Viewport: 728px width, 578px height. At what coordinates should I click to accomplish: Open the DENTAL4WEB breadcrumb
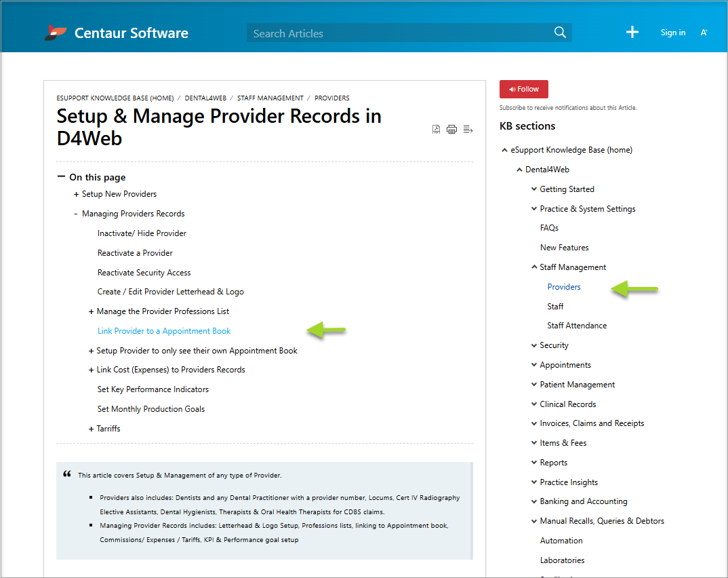205,98
